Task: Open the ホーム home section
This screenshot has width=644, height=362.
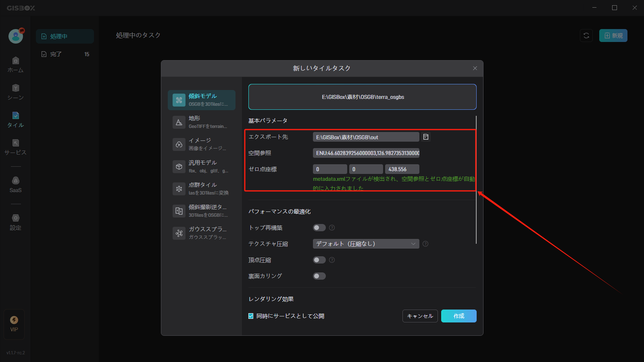Action: pyautogui.click(x=15, y=65)
